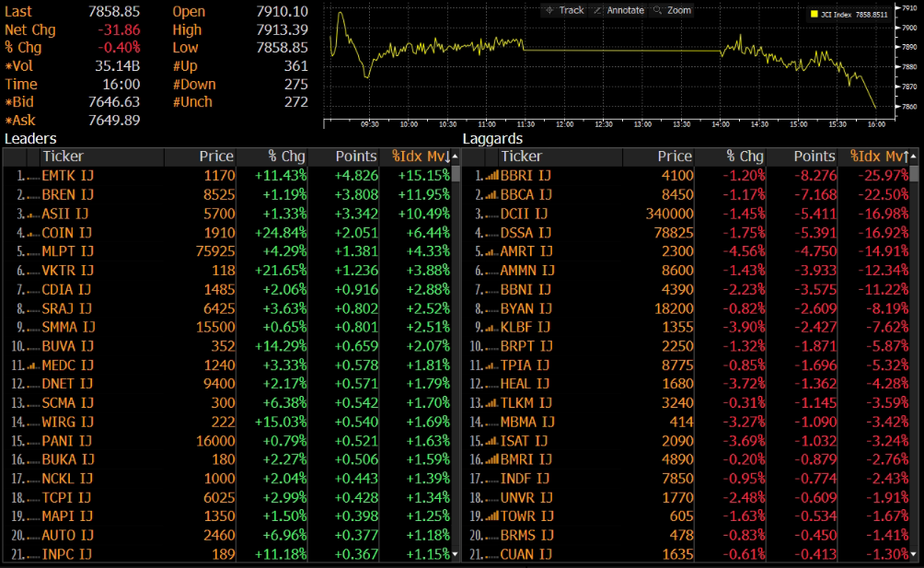
Task: Click the volume bar icon beside TOWR IJ
Action: (x=491, y=516)
